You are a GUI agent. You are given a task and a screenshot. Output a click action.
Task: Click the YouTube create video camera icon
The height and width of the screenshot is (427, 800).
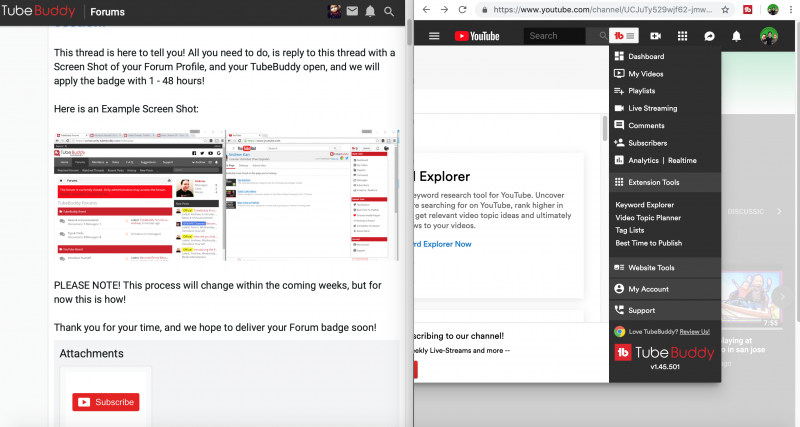pos(656,36)
